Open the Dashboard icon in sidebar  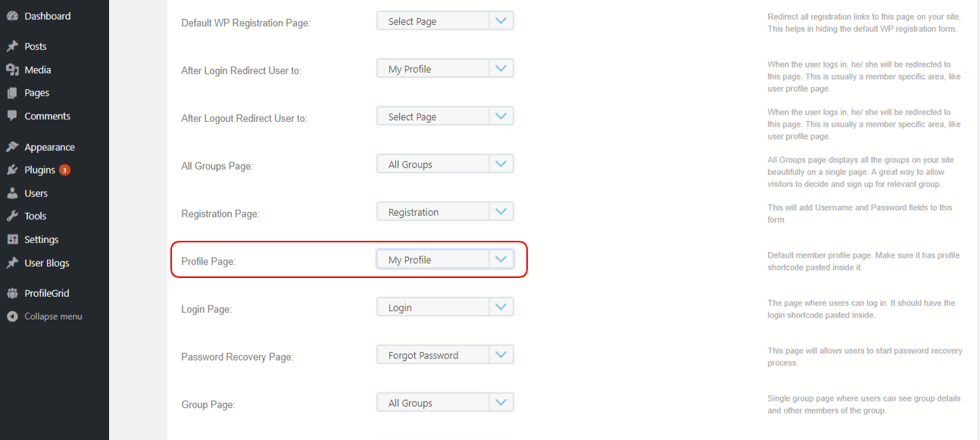[x=14, y=15]
